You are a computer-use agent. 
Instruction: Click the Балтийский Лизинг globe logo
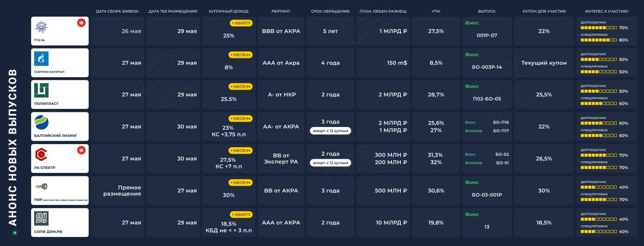tap(41, 122)
